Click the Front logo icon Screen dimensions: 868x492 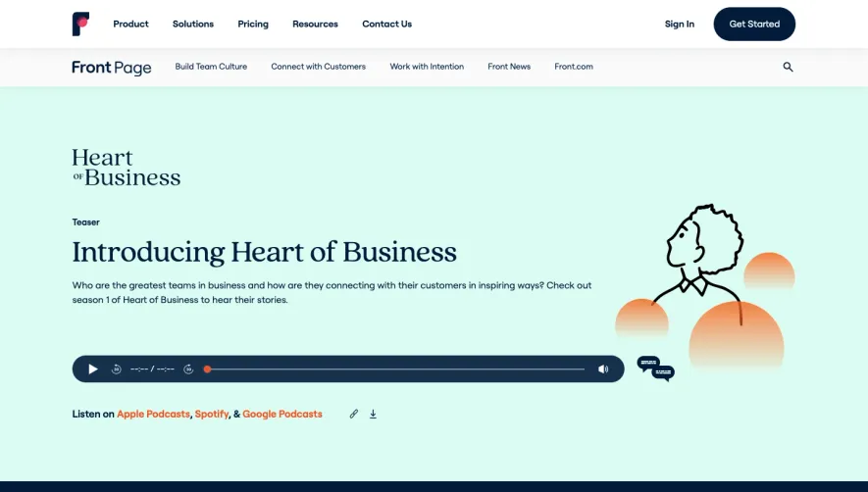coord(80,24)
